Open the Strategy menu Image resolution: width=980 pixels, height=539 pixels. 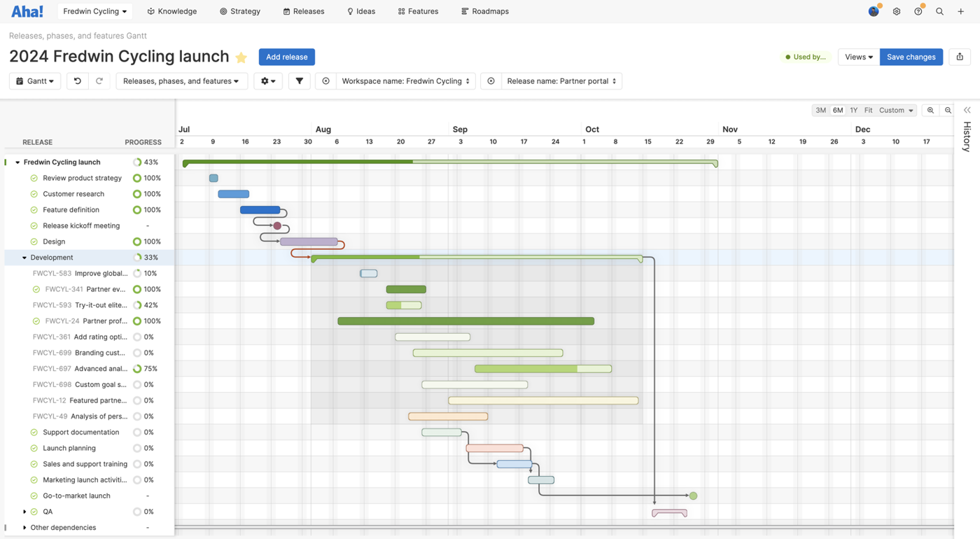(240, 11)
